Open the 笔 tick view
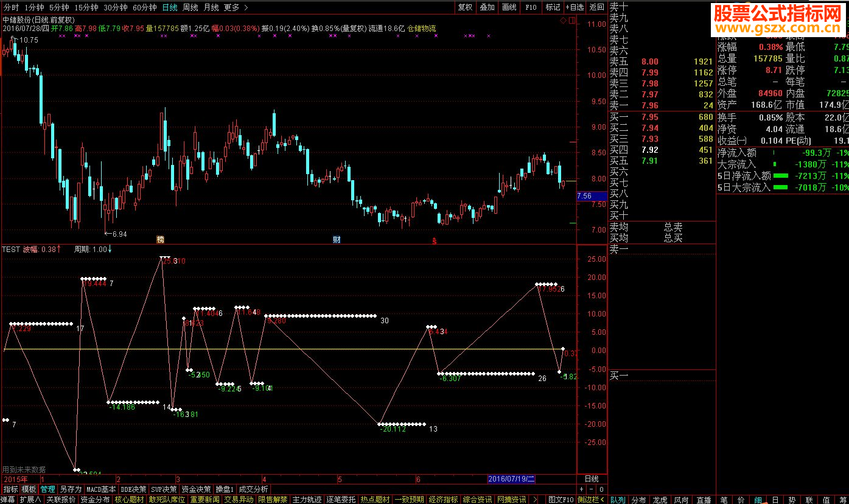 point(724,500)
